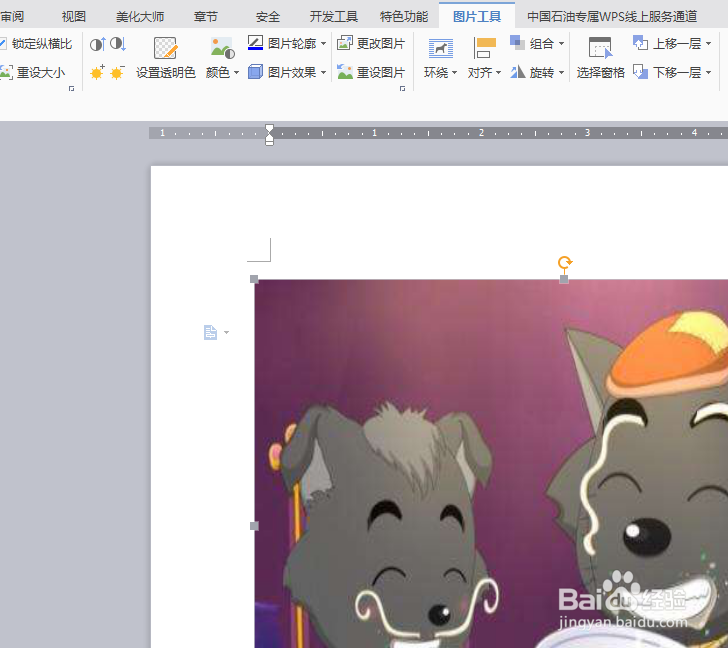The image size is (728, 648).
Task: Click the decrease contrast icon
Action: (118, 44)
